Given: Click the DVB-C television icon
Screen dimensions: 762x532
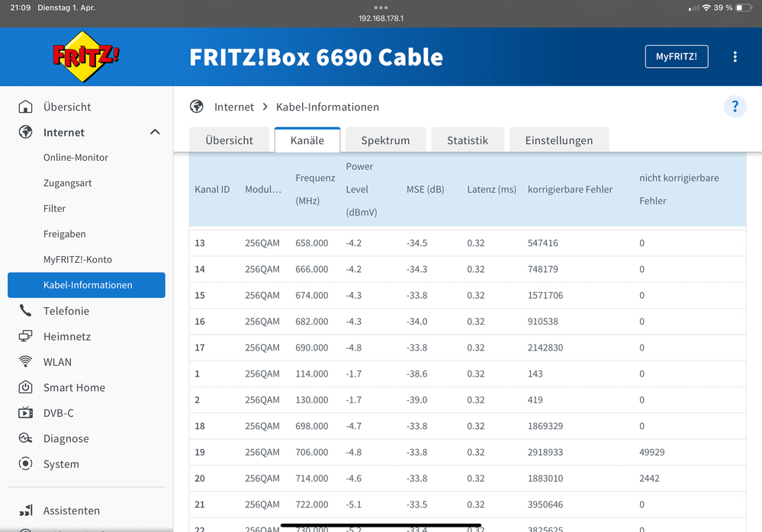Looking at the screenshot, I should coord(25,412).
